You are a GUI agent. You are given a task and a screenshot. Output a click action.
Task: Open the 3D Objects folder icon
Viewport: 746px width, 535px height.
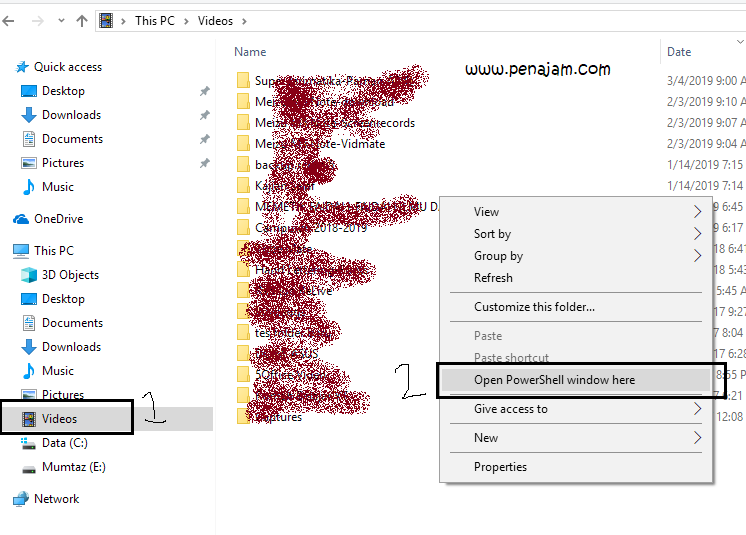tap(29, 275)
